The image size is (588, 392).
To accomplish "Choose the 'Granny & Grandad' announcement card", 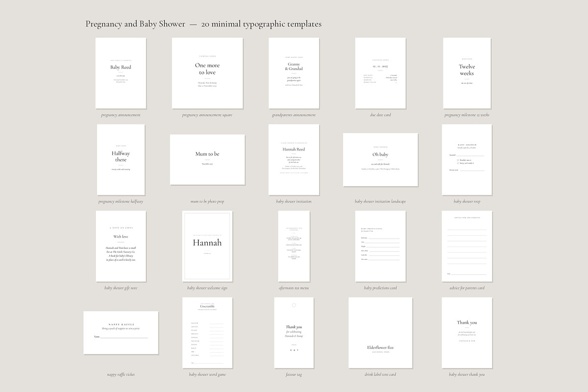I will click(x=294, y=73).
